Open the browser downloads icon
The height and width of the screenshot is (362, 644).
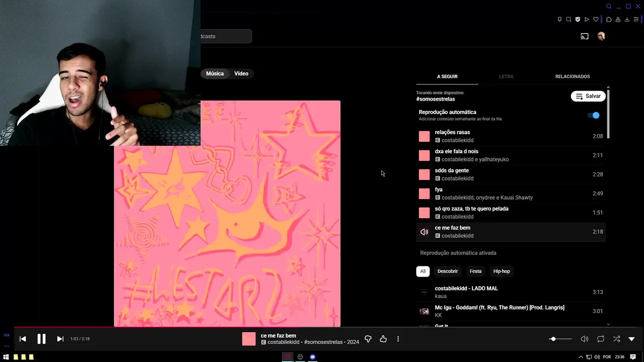pos(627,20)
